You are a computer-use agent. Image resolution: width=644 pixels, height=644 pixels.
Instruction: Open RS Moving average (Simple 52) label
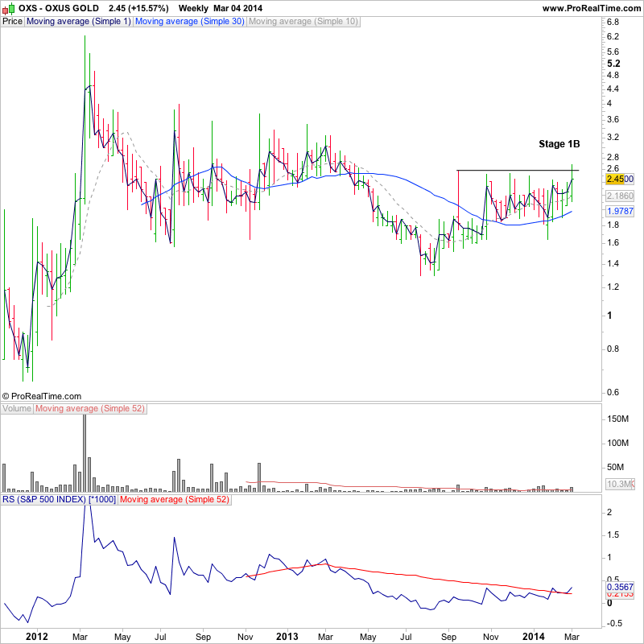[x=175, y=500]
